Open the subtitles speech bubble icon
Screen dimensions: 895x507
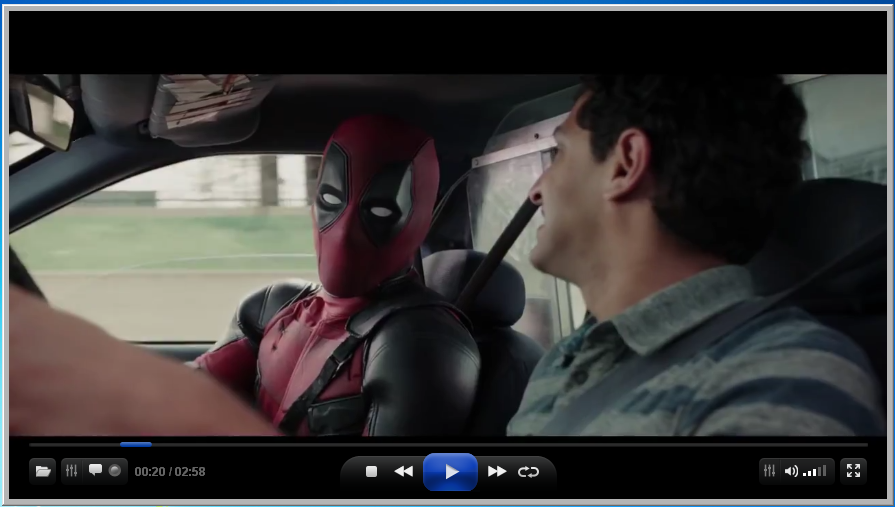95,470
